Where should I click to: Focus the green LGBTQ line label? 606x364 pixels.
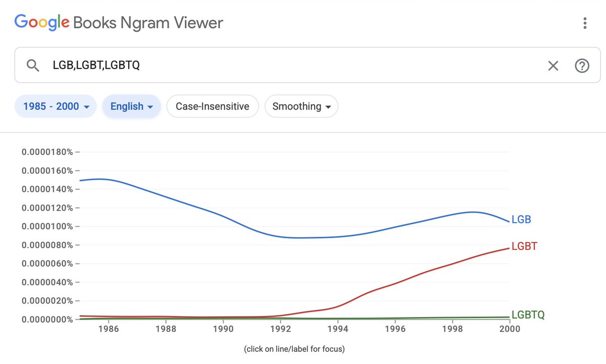coord(528,315)
